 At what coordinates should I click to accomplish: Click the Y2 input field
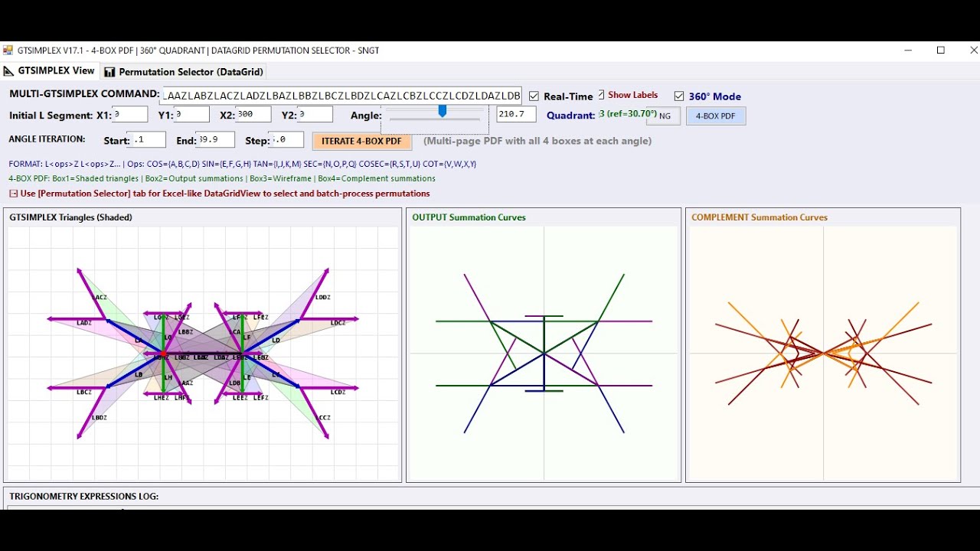[x=315, y=115]
